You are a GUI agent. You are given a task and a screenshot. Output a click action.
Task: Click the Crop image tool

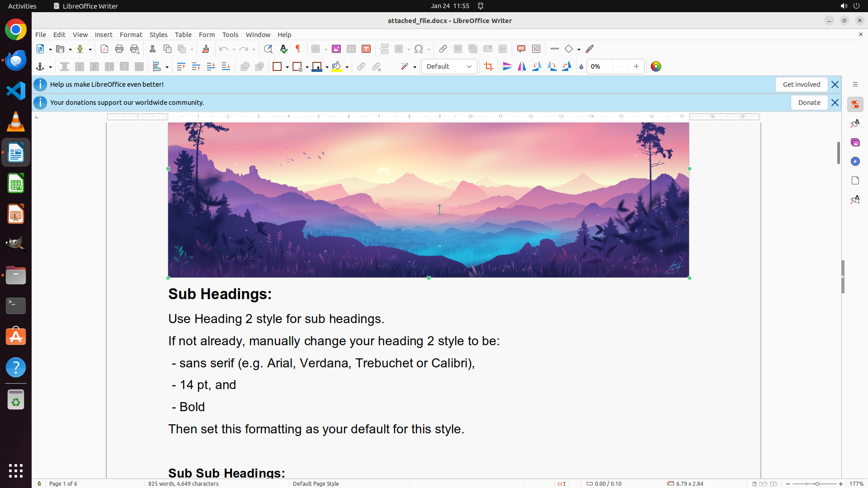(488, 67)
